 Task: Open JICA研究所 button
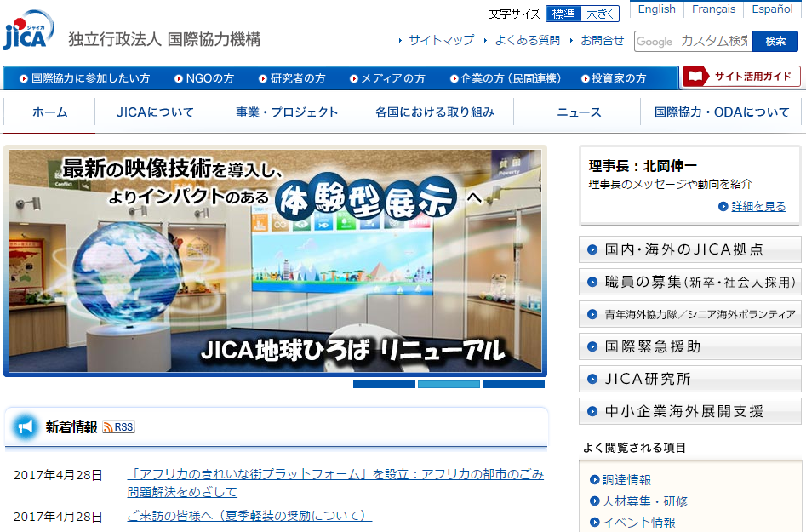point(690,380)
